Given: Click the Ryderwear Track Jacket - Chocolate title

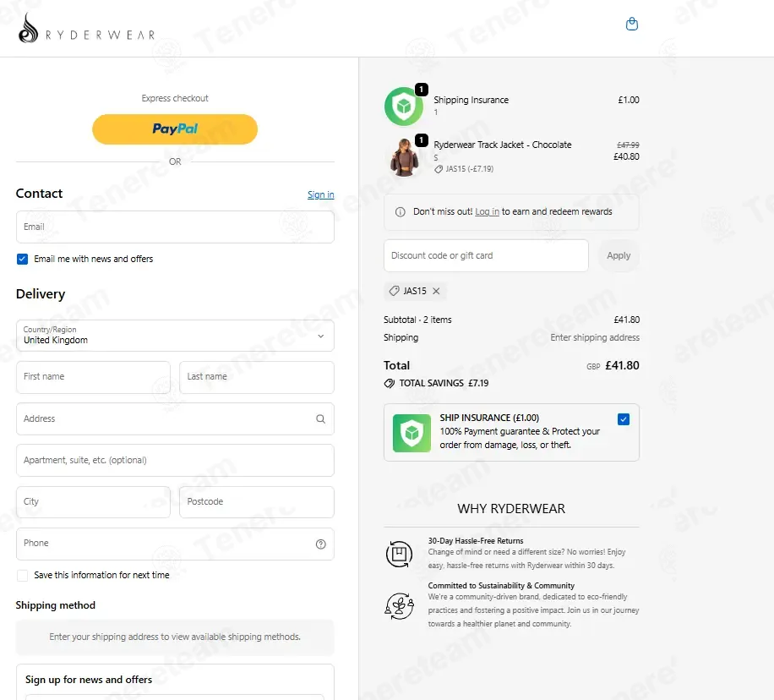Looking at the screenshot, I should pos(503,145).
